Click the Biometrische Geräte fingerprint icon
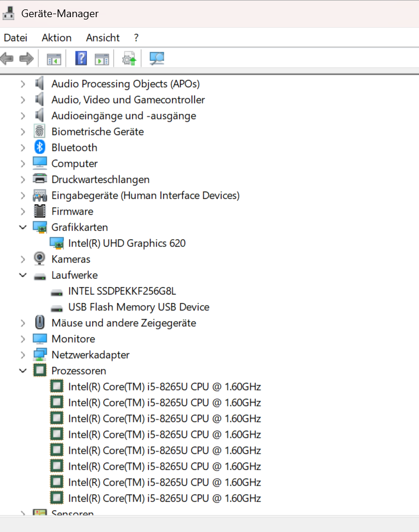The height and width of the screenshot is (532, 419). [x=40, y=131]
